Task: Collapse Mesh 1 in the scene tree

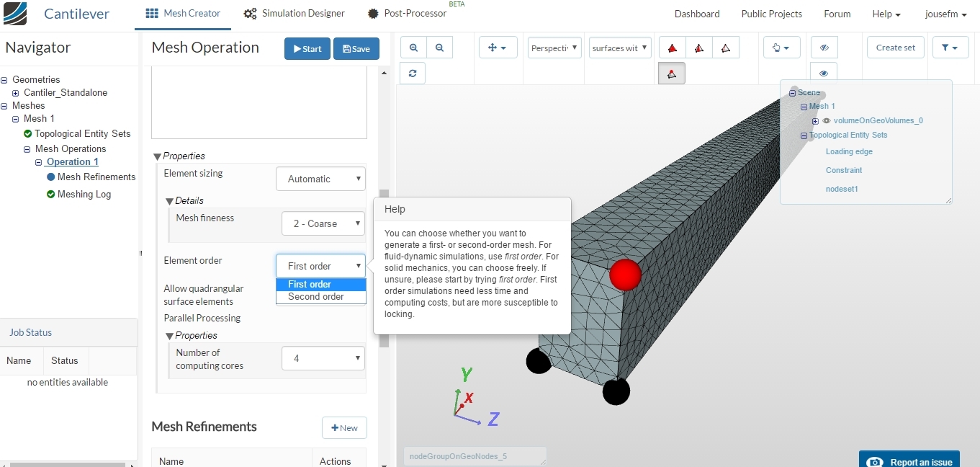Action: pos(804,107)
